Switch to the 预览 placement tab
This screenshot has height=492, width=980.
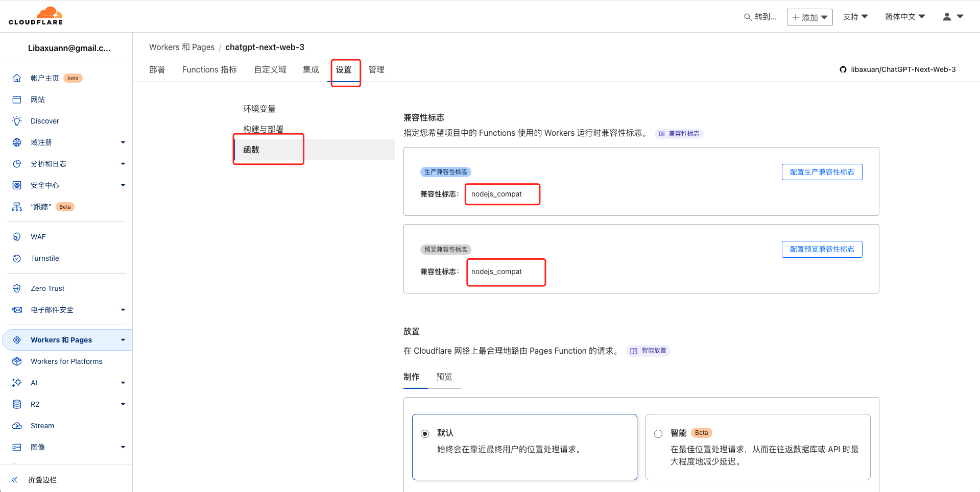[x=444, y=377]
